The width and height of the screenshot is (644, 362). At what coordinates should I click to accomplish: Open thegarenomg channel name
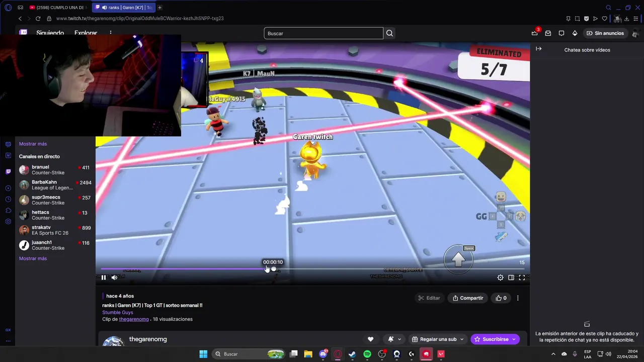tap(148, 339)
